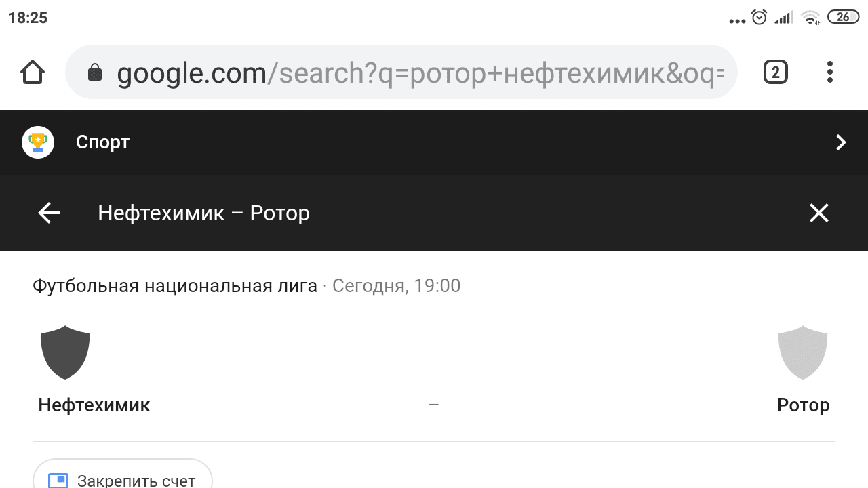Tap the battery indicator showing 26
The width and height of the screenshot is (868, 488).
coord(843,18)
